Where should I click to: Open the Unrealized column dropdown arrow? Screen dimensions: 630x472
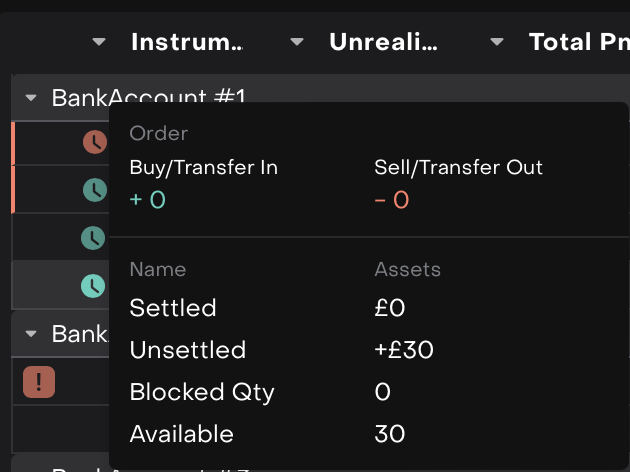coord(297,42)
